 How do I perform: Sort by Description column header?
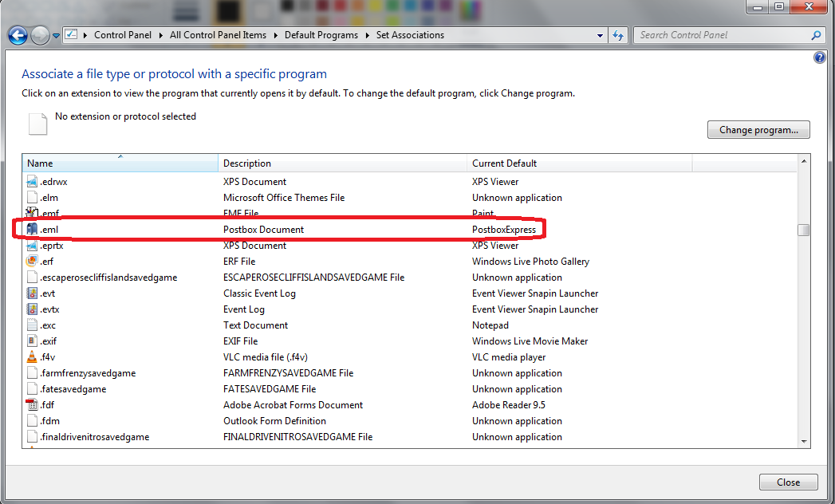point(342,163)
